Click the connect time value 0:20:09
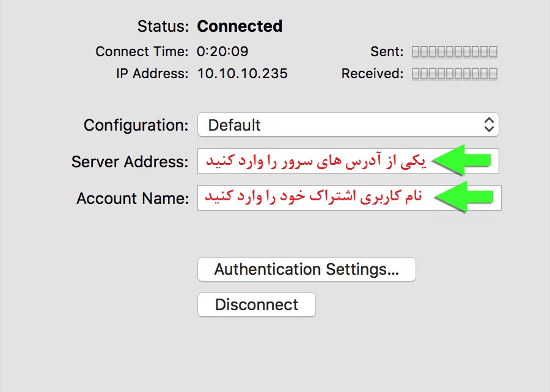This screenshot has height=392, width=550. click(222, 51)
